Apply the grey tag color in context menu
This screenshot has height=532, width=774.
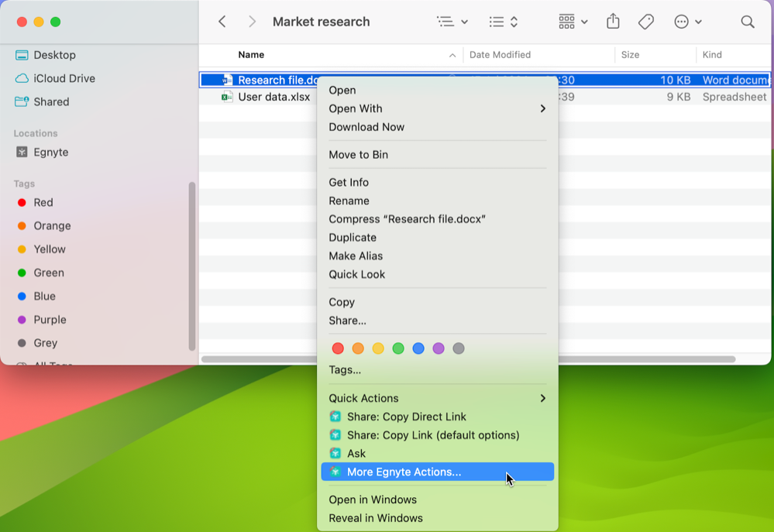point(459,348)
